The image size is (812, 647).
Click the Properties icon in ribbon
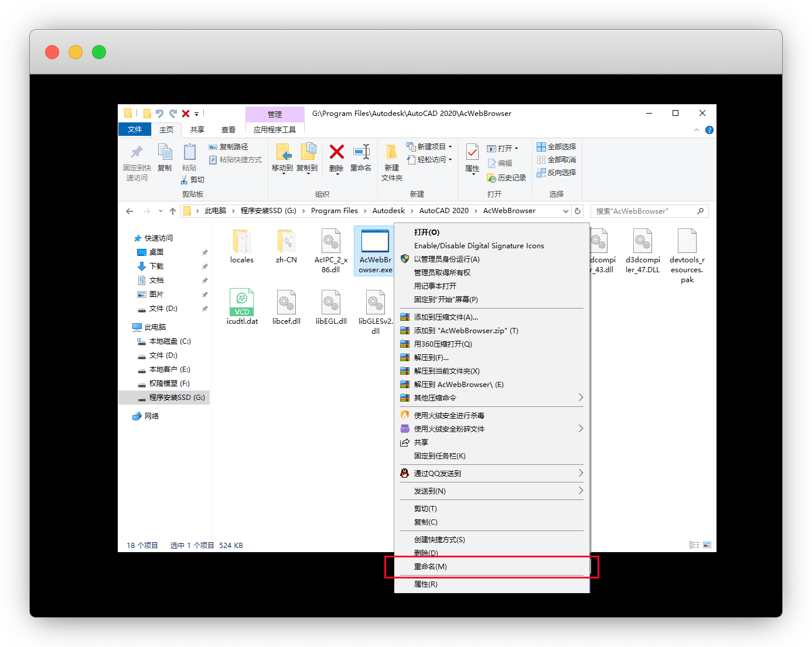tap(472, 153)
